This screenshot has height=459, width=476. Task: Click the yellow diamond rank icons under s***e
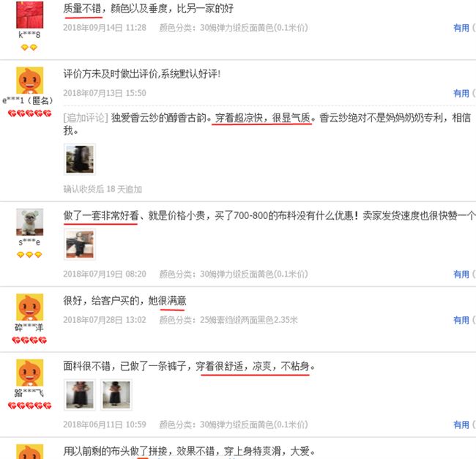click(x=29, y=255)
